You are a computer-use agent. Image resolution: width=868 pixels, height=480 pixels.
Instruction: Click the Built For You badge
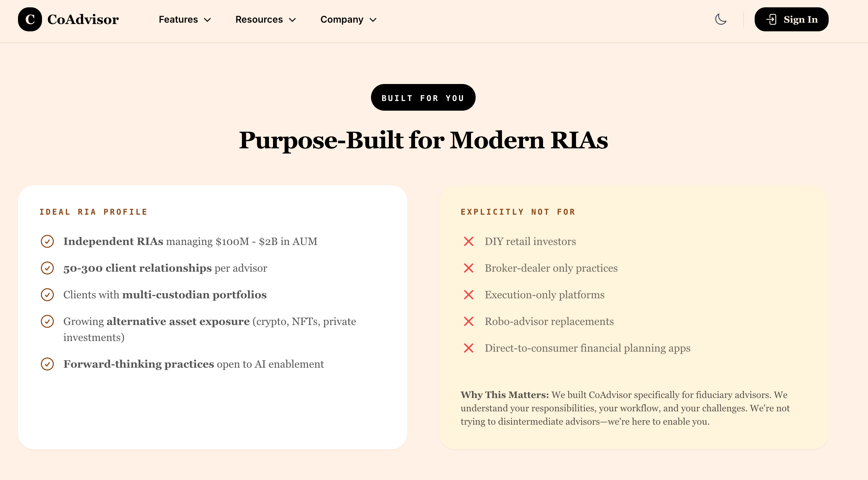(x=423, y=98)
